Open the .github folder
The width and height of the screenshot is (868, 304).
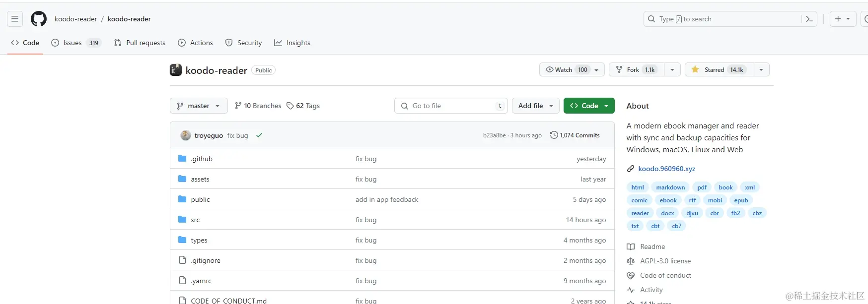(x=202, y=159)
